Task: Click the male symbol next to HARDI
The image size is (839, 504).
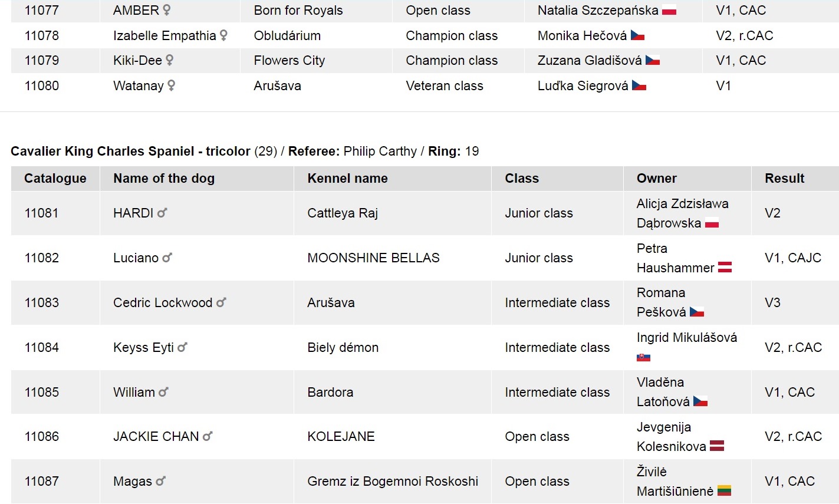Action: pyautogui.click(x=162, y=213)
